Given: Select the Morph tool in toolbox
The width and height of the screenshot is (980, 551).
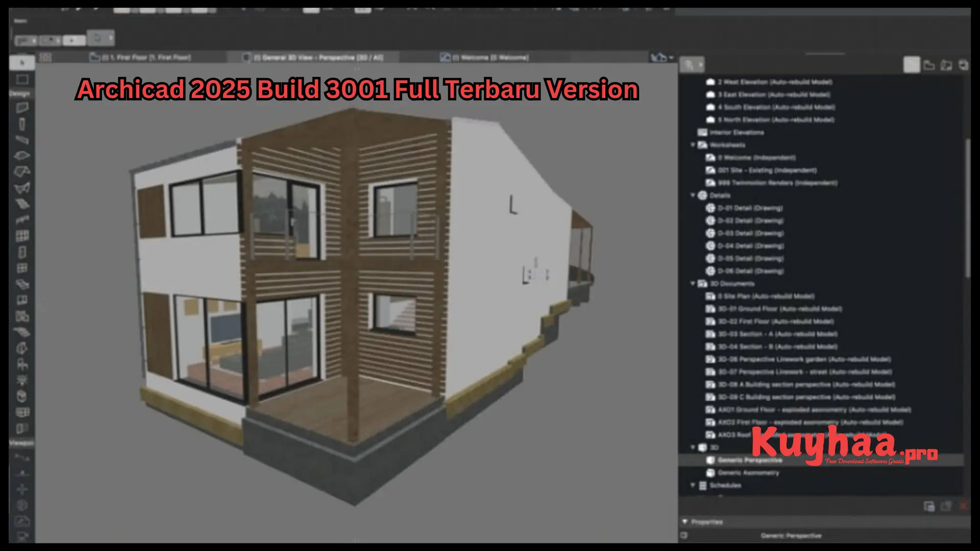Looking at the screenshot, I should coord(22,348).
